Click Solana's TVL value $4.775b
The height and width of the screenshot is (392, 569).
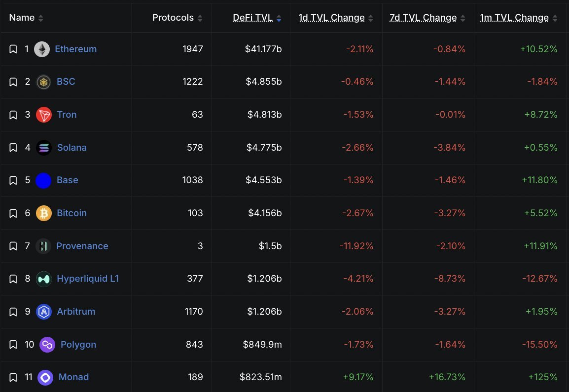pos(264,147)
